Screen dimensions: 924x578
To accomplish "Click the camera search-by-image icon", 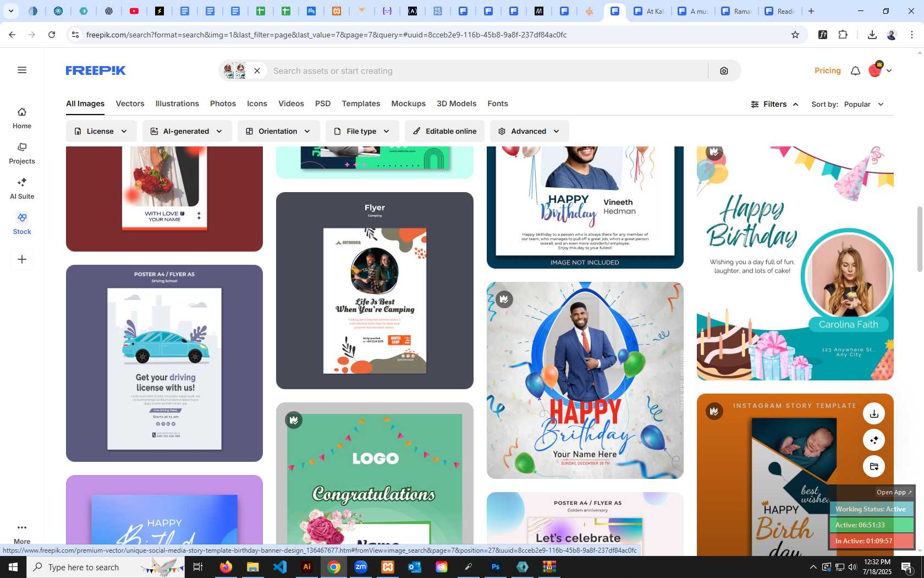I will coord(724,70).
